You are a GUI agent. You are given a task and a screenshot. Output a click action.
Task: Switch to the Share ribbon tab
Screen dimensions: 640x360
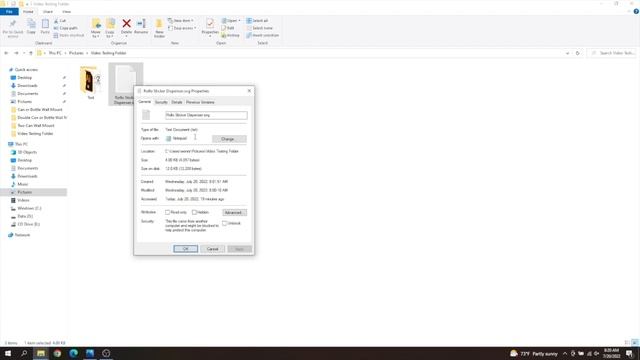tap(48, 12)
